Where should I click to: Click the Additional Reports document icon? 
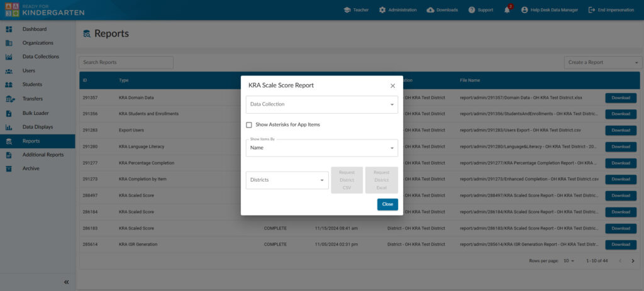[9, 155]
